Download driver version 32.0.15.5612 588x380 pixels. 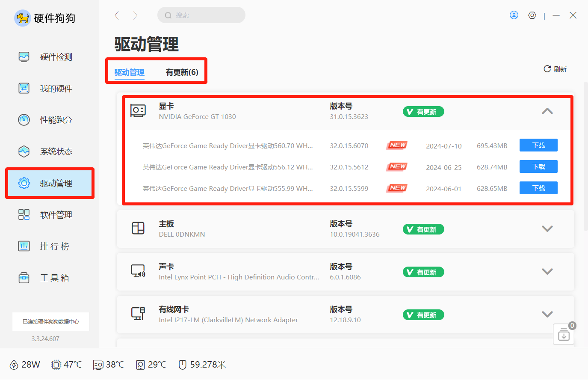click(538, 166)
